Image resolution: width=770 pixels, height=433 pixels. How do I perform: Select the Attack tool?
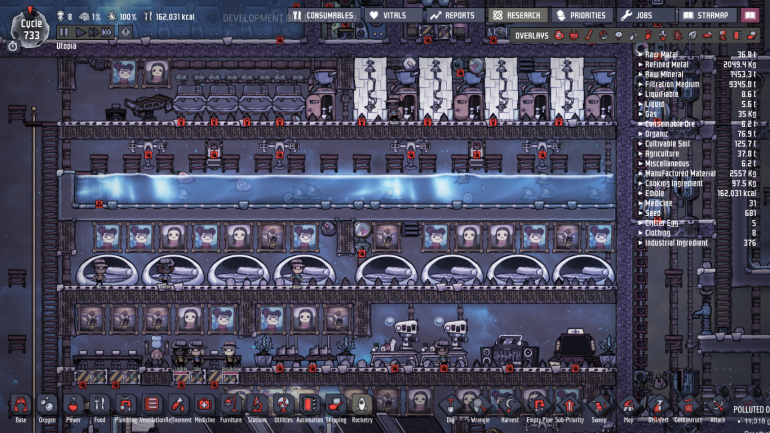point(717,407)
